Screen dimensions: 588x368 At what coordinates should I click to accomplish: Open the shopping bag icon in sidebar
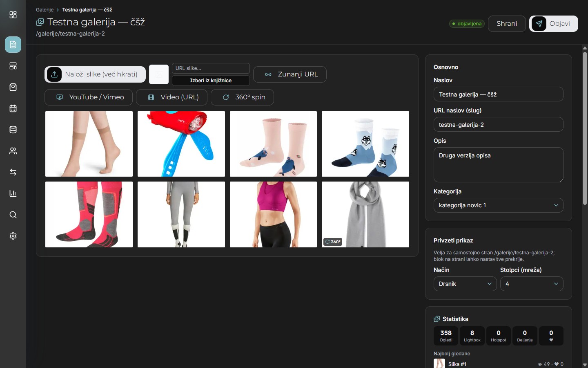pos(13,87)
